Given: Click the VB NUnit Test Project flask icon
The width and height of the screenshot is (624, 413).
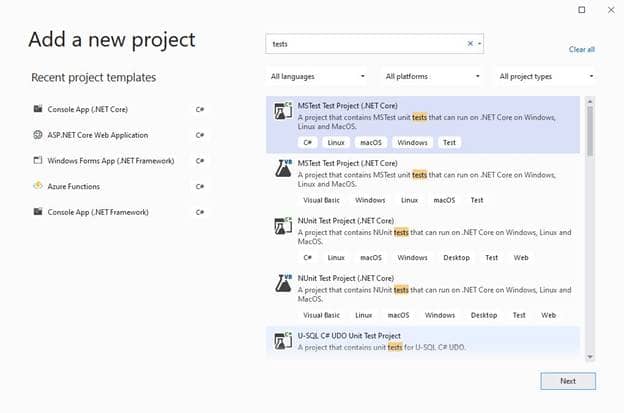Looking at the screenshot, I should [283, 284].
